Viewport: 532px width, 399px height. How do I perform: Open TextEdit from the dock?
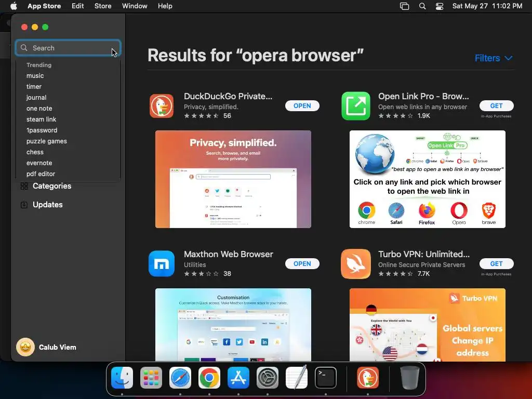[297, 378]
